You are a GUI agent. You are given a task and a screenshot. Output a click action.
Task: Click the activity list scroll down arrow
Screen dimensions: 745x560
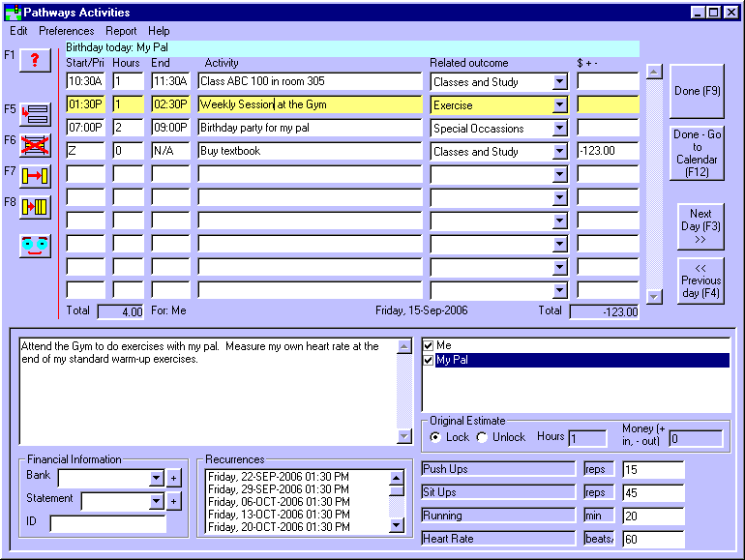pyautogui.click(x=654, y=297)
